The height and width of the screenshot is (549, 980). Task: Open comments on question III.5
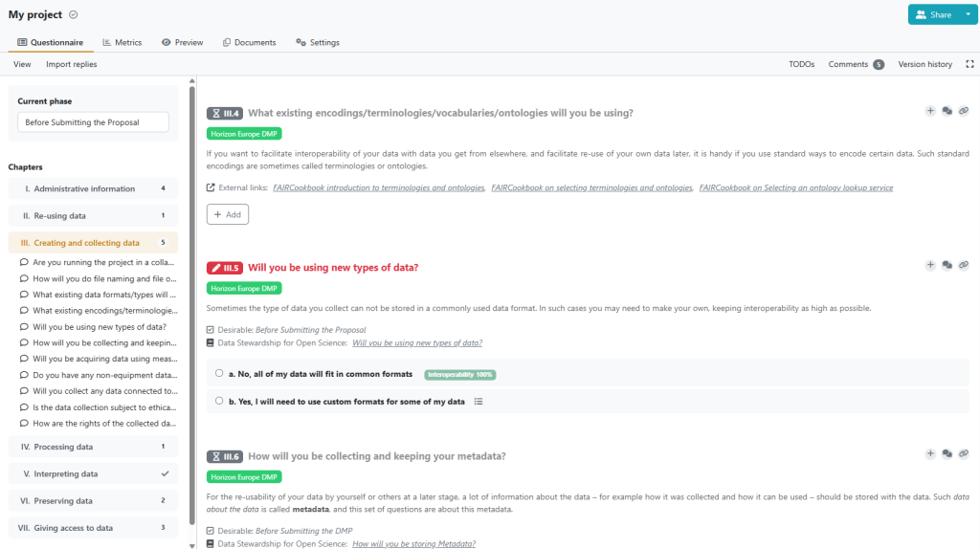(x=947, y=266)
